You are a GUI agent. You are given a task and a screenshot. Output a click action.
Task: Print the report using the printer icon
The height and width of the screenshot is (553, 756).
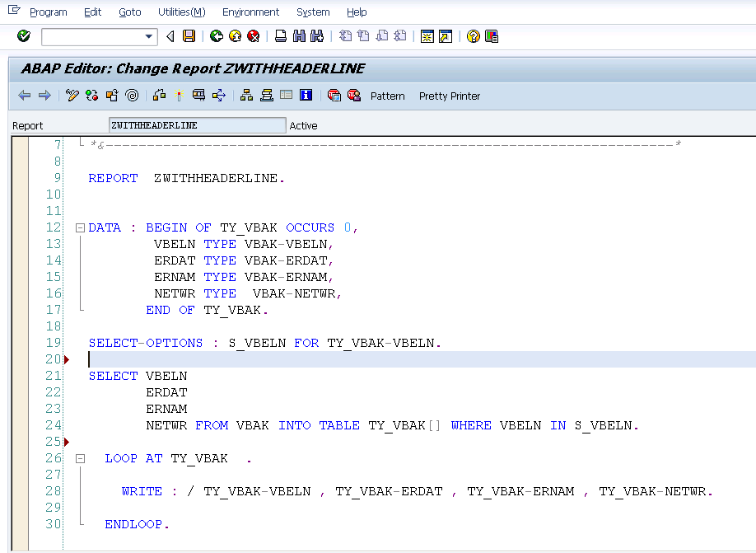[x=279, y=36]
